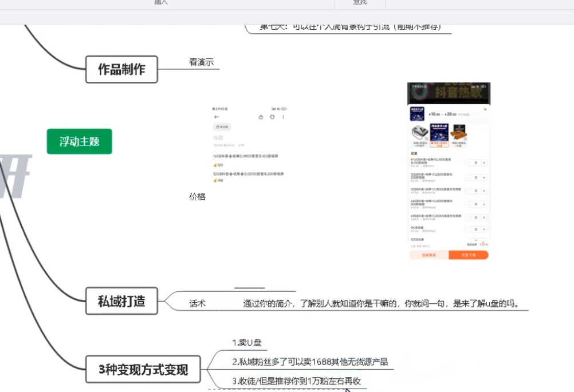Select the 作品制作 mind map node
Viewport: 574px width, 392px height.
pos(121,69)
